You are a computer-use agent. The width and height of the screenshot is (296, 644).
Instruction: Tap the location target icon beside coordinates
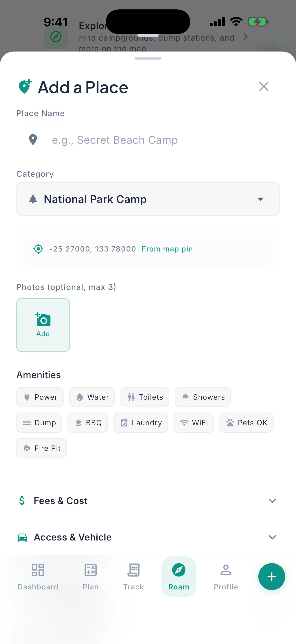[x=38, y=249]
